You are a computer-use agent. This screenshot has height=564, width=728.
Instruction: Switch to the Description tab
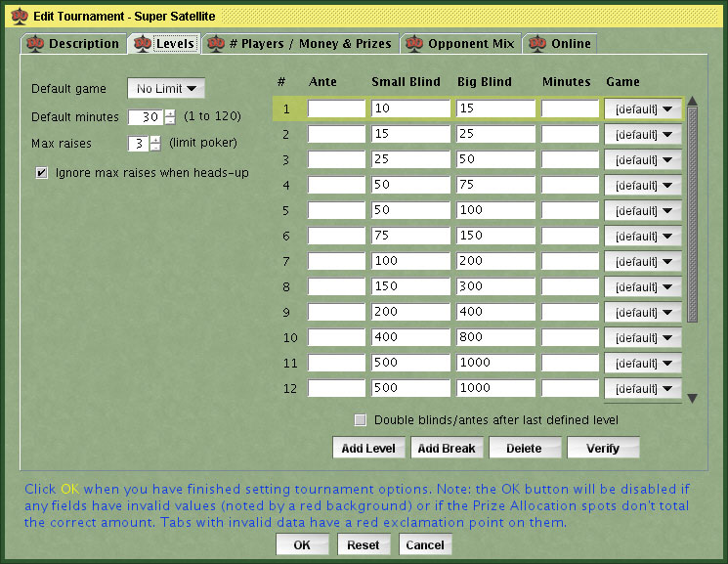pyautogui.click(x=74, y=43)
